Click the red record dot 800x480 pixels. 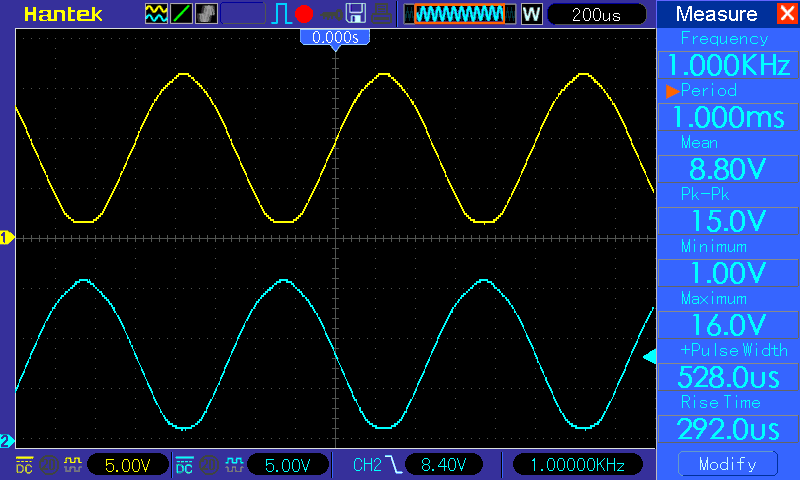[304, 14]
